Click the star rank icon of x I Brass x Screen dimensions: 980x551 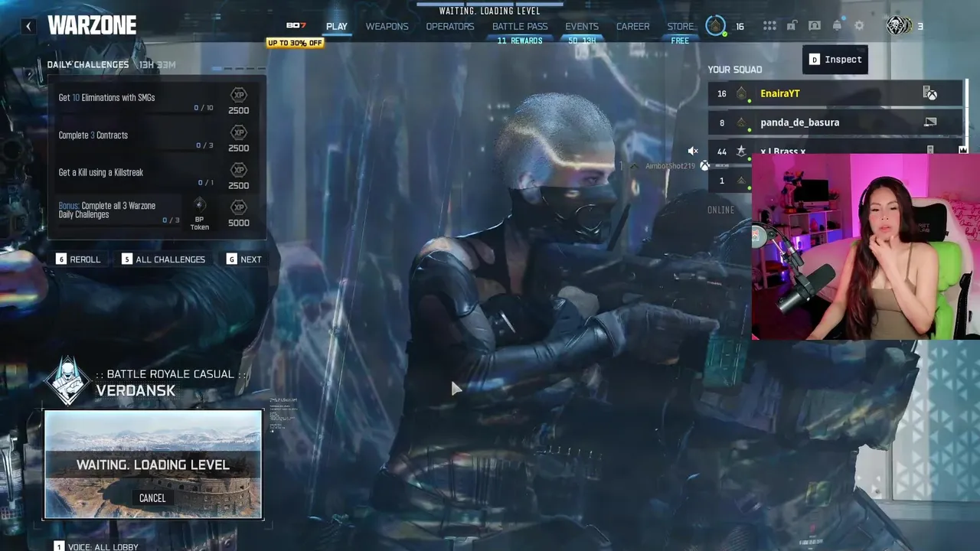coord(741,152)
